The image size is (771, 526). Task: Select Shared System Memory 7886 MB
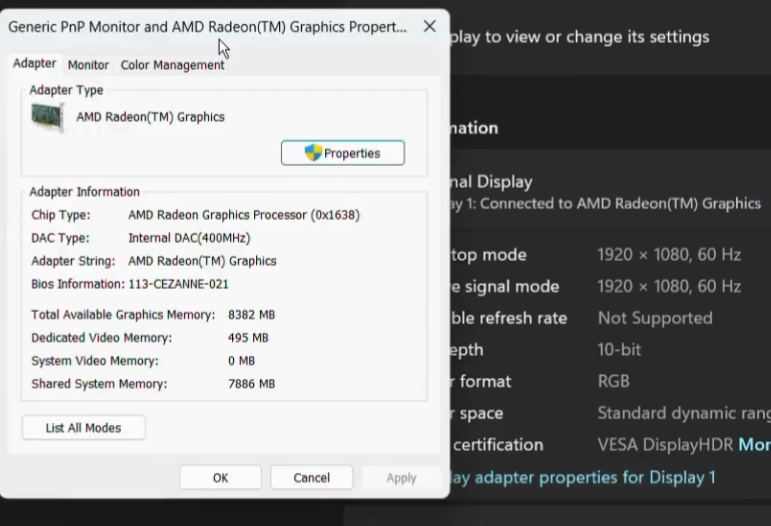click(251, 384)
